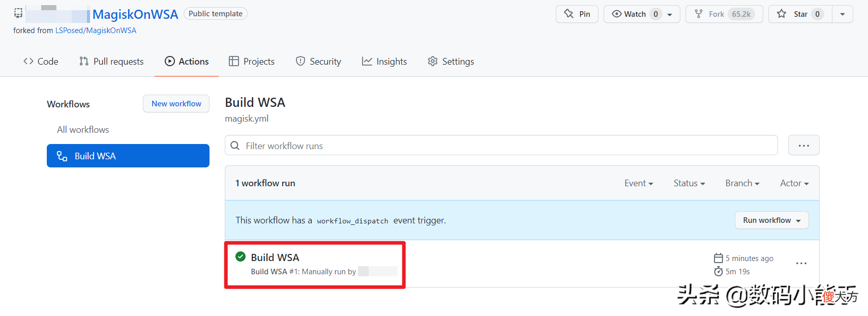Click the Public template badge
The width and height of the screenshot is (868, 316).
point(216,14)
